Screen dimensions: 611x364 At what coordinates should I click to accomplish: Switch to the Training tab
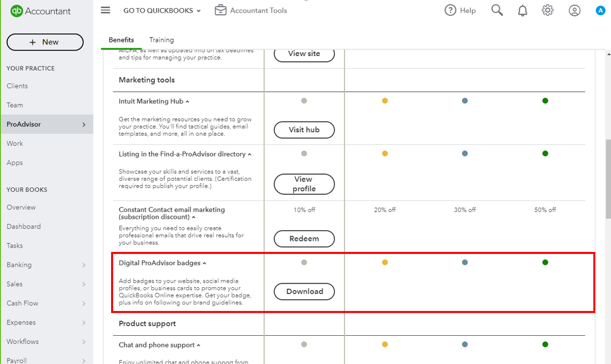(x=161, y=39)
